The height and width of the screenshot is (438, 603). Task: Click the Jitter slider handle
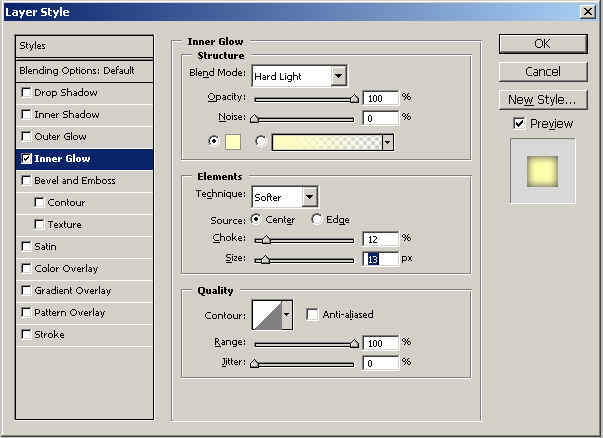pos(254,363)
